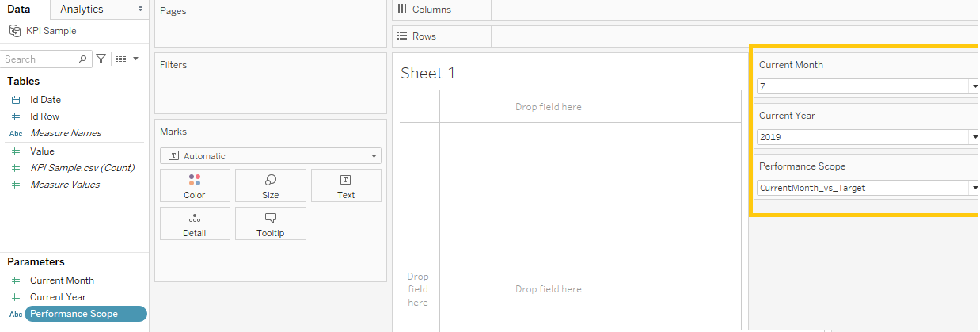Click the KPI Sample data source icon
This screenshot has width=980, height=332.
tap(15, 31)
